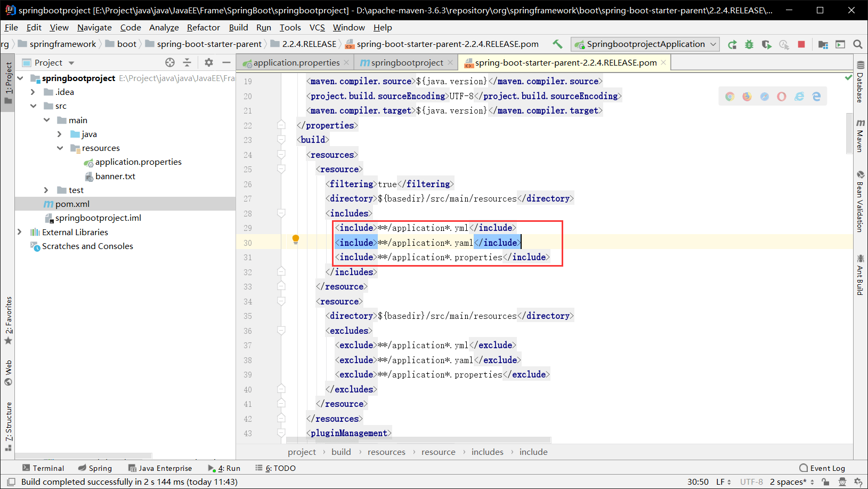Open the VCS menu
This screenshot has height=489, width=868.
317,28
